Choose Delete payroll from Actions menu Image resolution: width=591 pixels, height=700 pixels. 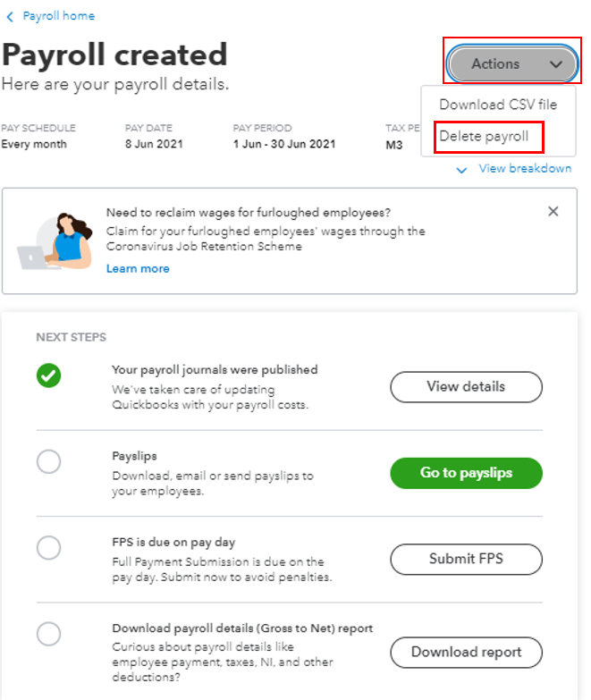click(x=484, y=137)
